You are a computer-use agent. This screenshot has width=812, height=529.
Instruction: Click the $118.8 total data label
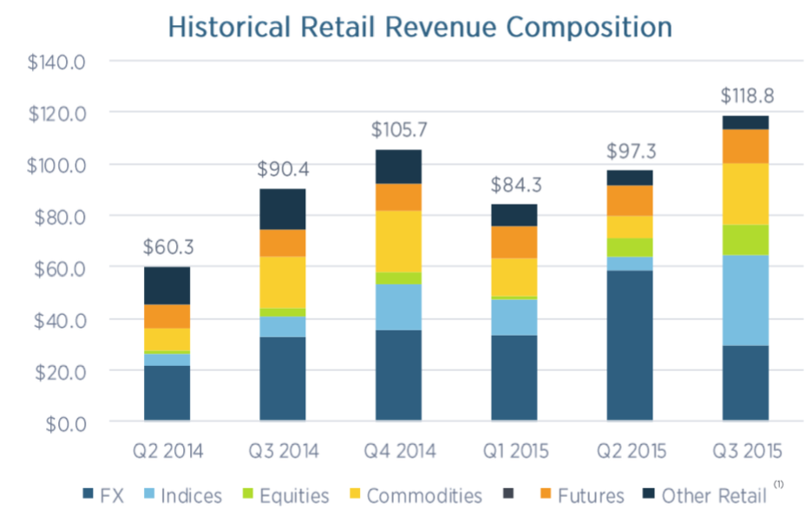pyautogui.click(x=745, y=95)
